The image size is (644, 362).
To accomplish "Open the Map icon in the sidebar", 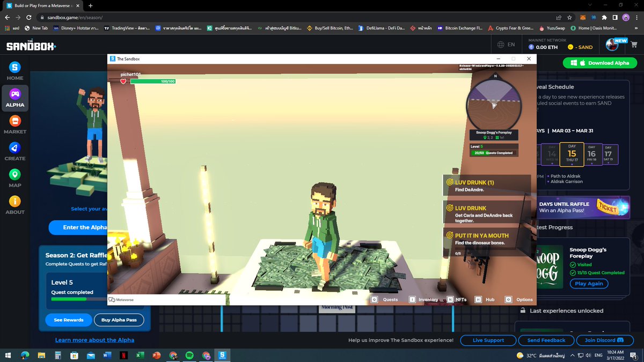I will pos(14,178).
